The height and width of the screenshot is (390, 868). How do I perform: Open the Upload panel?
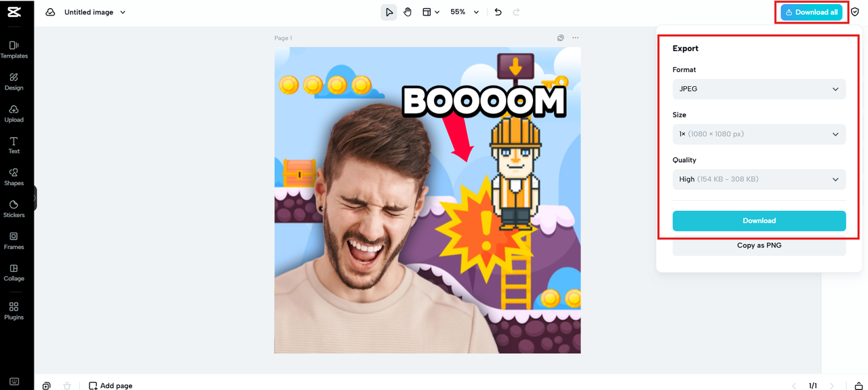pyautogui.click(x=14, y=113)
